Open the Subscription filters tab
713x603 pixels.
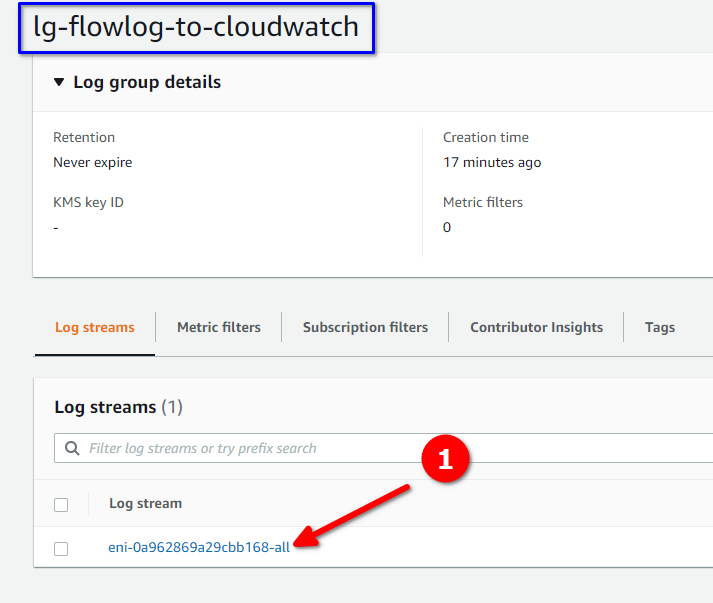[x=366, y=327]
